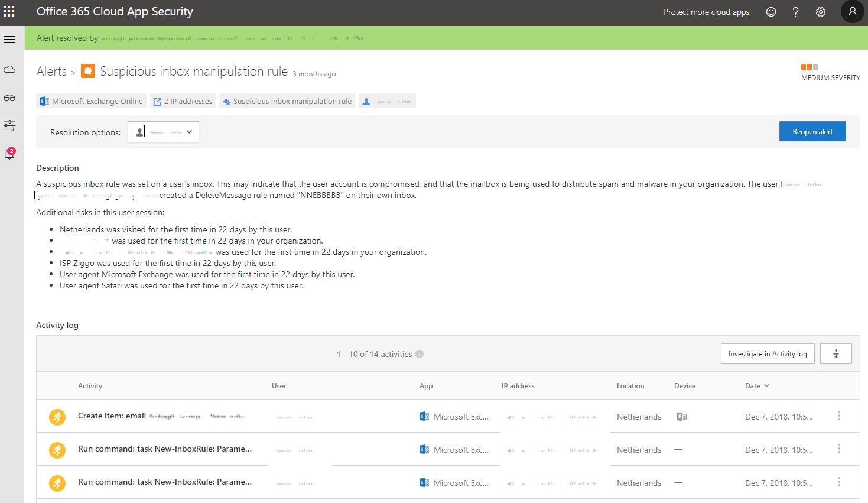Click Exchange icon in Create item row
This screenshot has height=503, width=868.
click(x=424, y=416)
